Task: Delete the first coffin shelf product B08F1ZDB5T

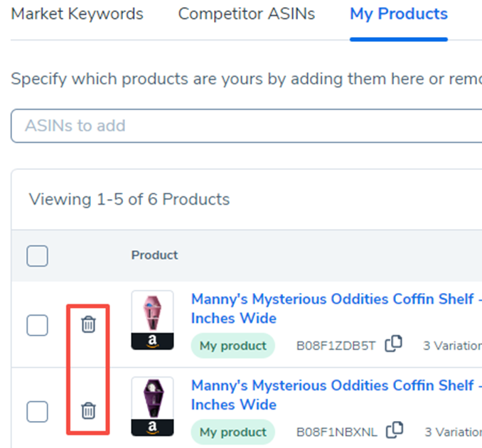Action: pos(88,325)
